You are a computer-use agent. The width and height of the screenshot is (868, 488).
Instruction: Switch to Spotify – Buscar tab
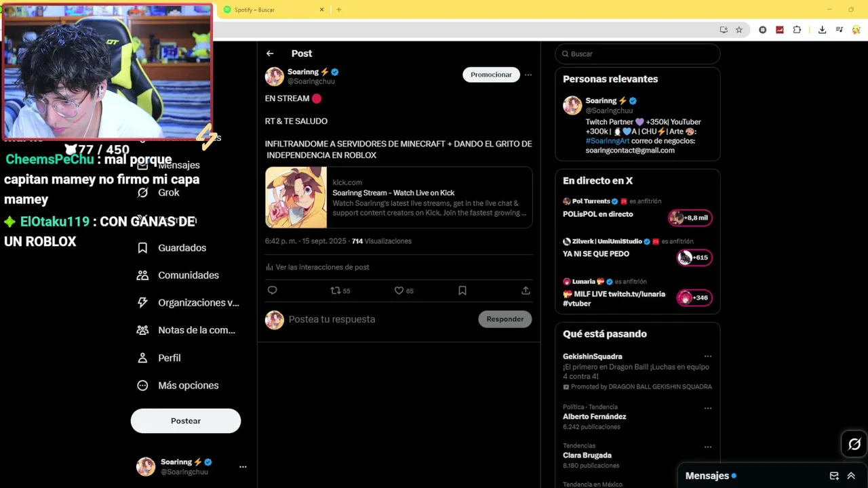[x=273, y=9]
